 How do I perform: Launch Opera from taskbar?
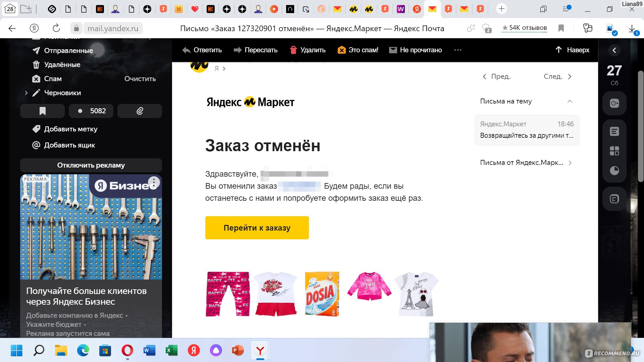(127, 351)
